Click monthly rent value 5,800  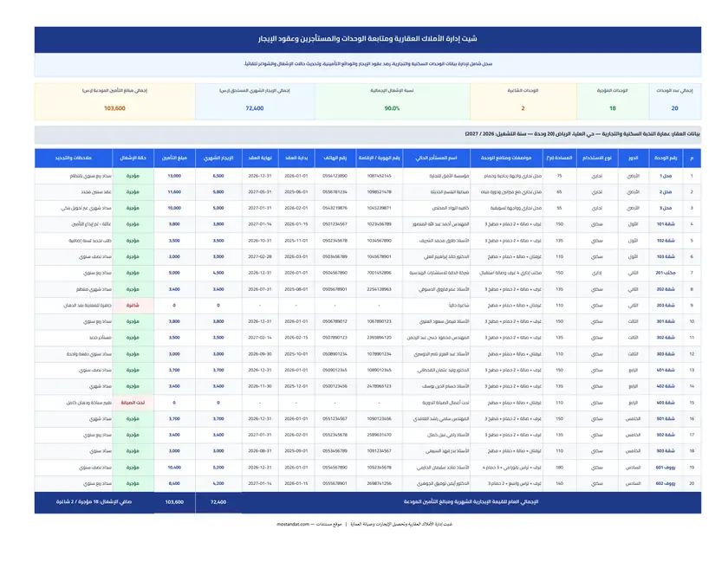tap(218, 192)
